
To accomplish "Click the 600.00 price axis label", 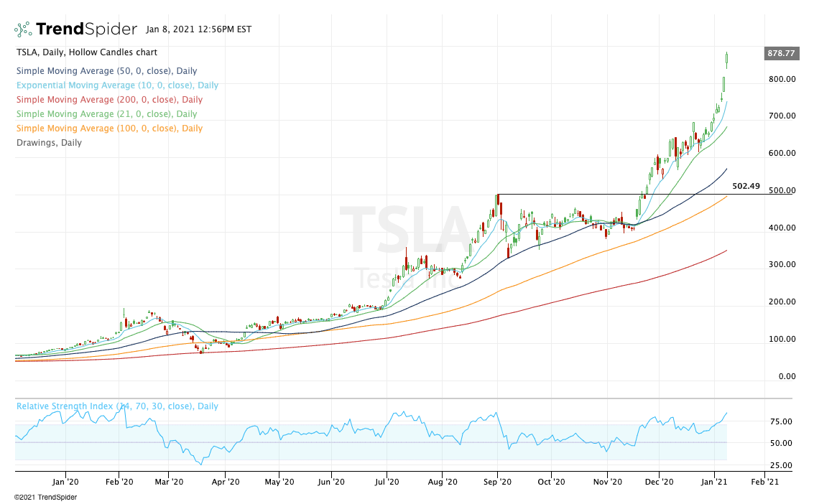I will coord(782,153).
